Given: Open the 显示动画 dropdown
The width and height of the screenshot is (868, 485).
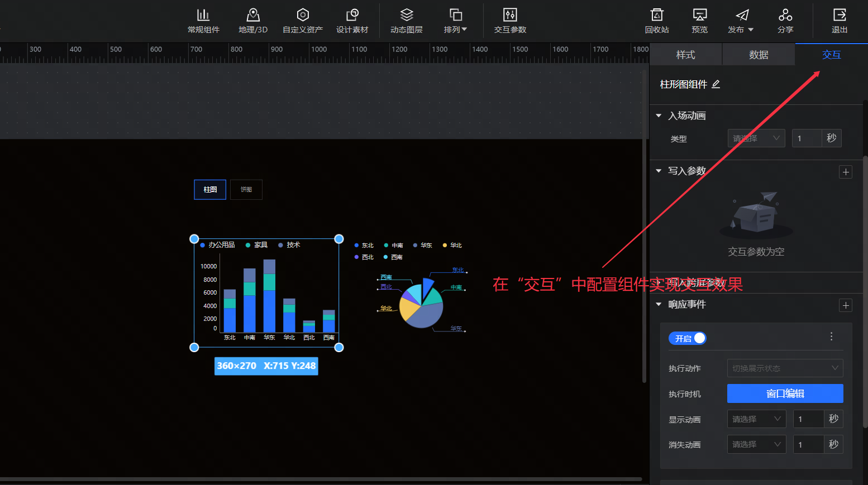Looking at the screenshot, I should [x=756, y=419].
